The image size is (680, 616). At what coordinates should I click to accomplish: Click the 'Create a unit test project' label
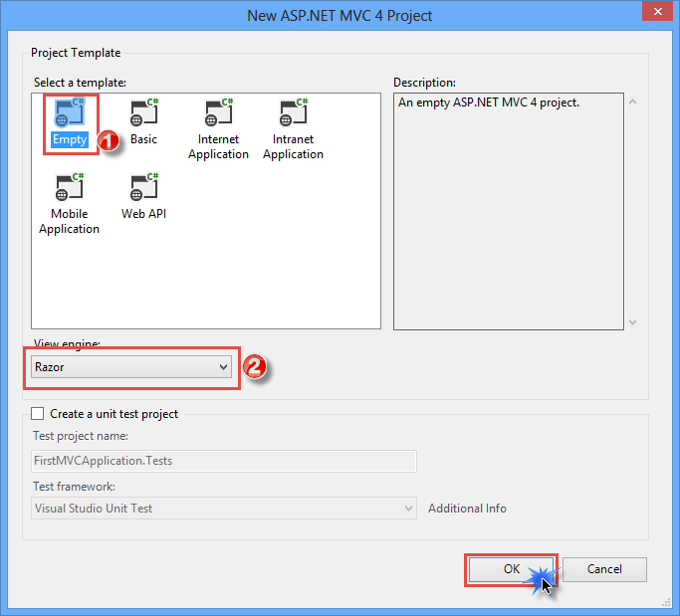pyautogui.click(x=114, y=414)
